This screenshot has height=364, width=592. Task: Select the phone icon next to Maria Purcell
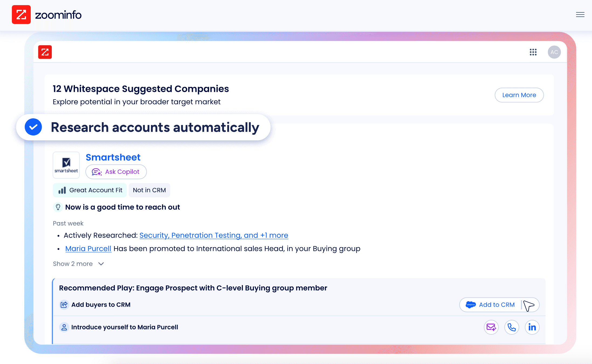click(x=512, y=327)
